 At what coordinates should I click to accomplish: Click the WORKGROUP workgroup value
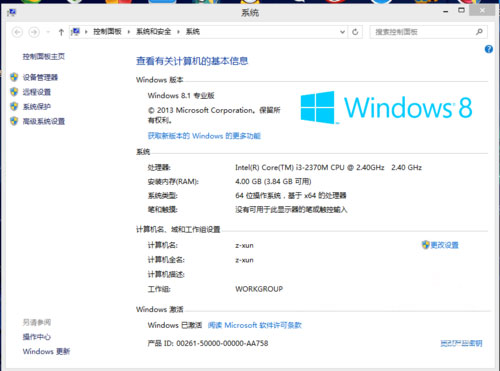click(259, 289)
